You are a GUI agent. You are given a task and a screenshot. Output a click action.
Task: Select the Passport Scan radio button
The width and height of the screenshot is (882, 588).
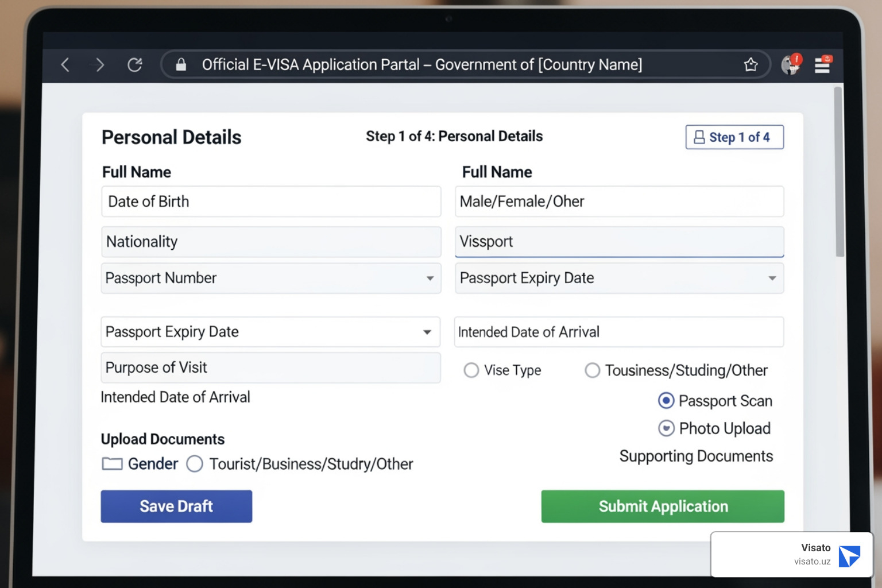click(x=666, y=400)
